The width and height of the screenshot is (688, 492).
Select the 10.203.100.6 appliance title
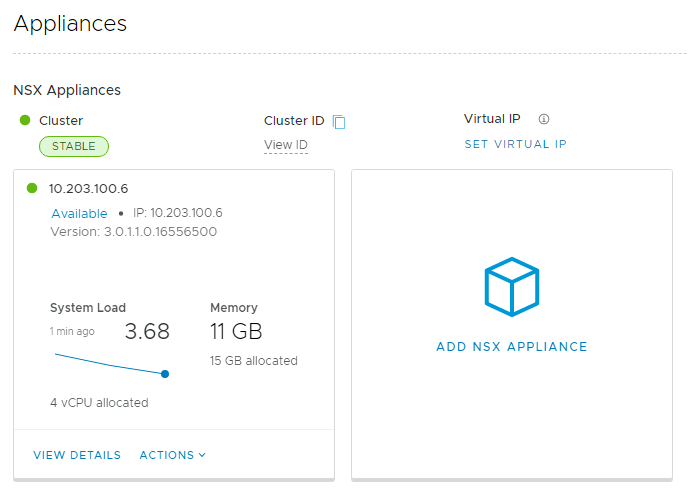88,188
